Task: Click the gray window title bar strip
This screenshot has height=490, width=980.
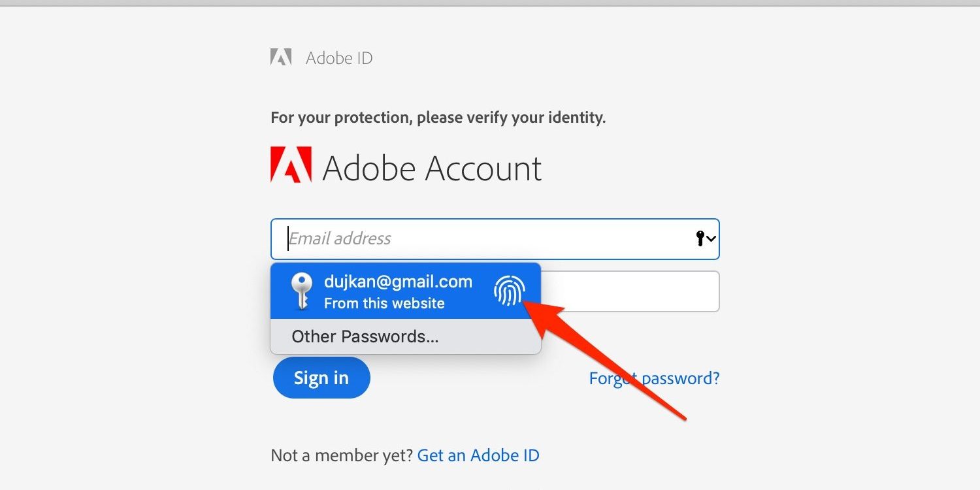Action: pos(490,3)
